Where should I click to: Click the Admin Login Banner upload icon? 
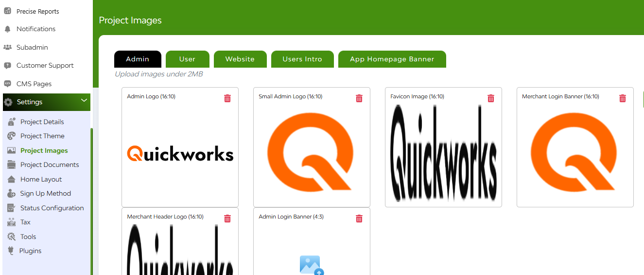312,265
